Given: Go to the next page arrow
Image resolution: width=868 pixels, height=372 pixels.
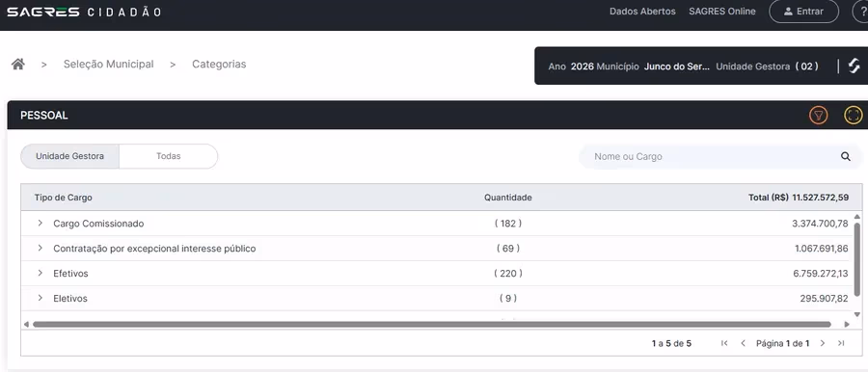Looking at the screenshot, I should [823, 343].
